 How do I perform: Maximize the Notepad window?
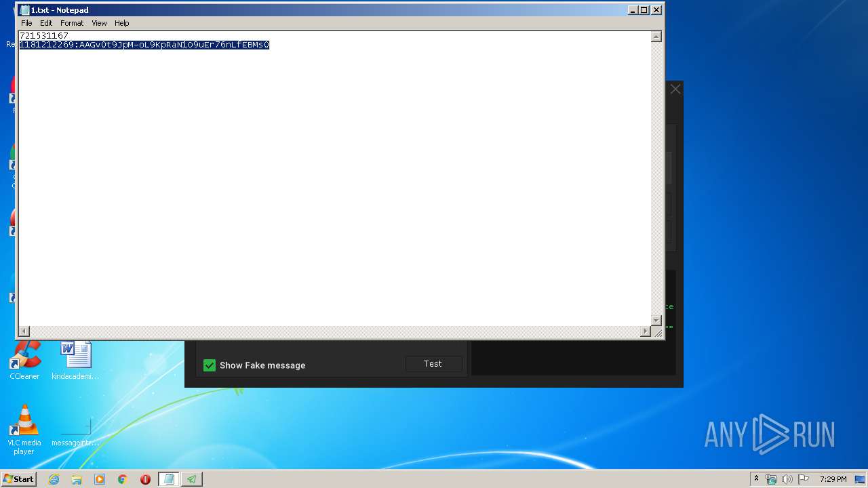(644, 10)
